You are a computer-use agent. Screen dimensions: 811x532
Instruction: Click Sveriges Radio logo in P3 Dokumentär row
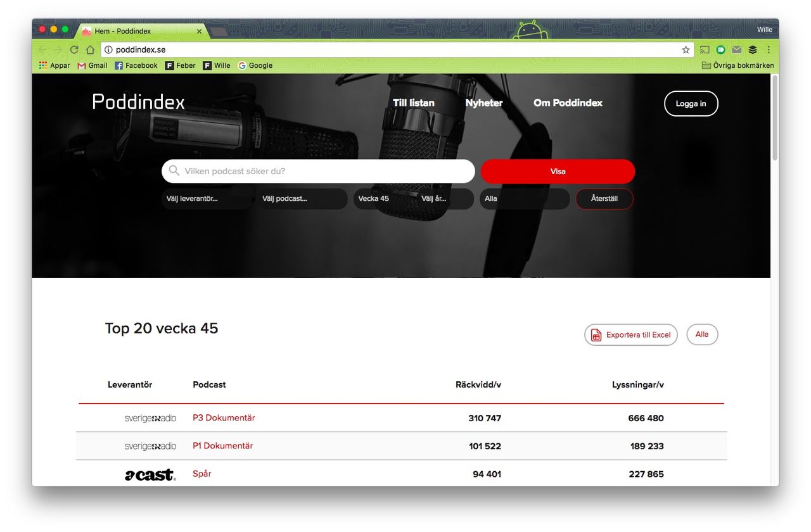click(x=150, y=419)
